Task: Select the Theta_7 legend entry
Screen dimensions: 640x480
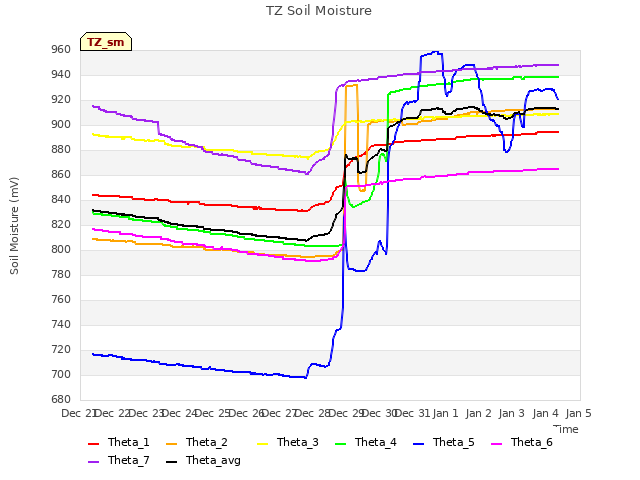Action: pos(118,460)
